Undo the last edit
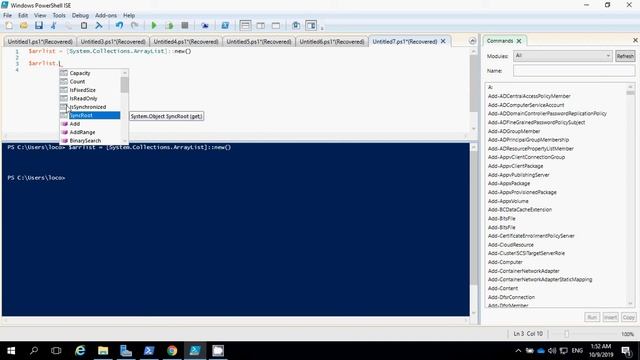The height and width of the screenshot is (360, 640). [x=119, y=26]
